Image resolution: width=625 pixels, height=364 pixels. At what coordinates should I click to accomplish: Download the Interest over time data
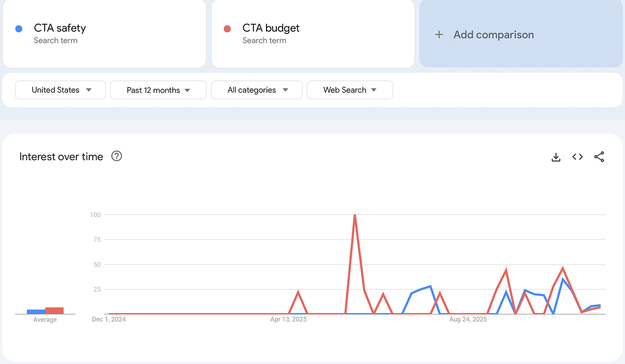point(556,157)
